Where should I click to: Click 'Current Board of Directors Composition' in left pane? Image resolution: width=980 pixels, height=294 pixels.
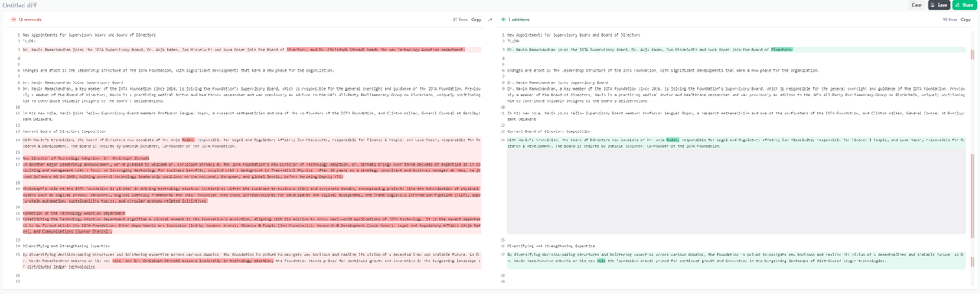coord(64,131)
